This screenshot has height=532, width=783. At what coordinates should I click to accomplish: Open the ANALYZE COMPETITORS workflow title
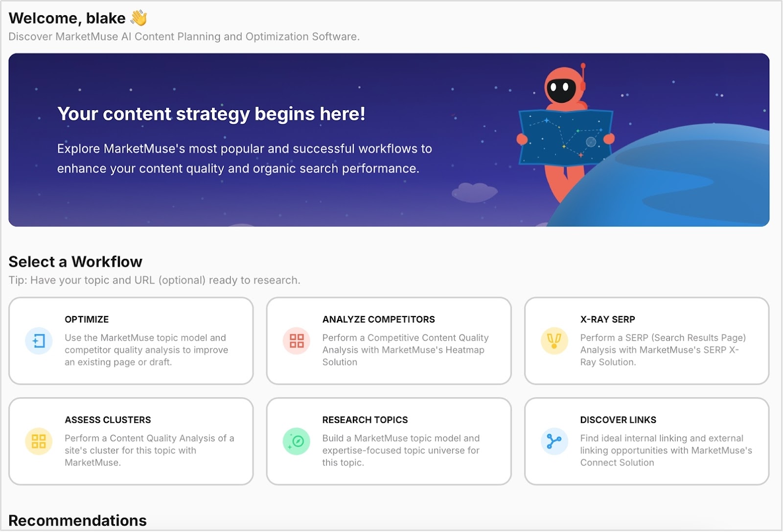(x=378, y=319)
